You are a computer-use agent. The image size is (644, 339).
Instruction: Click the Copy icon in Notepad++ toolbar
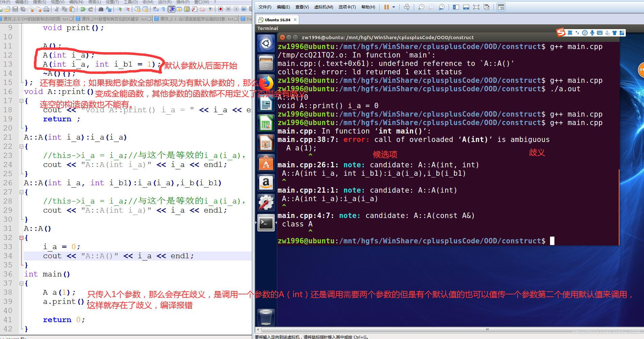[x=65, y=9]
